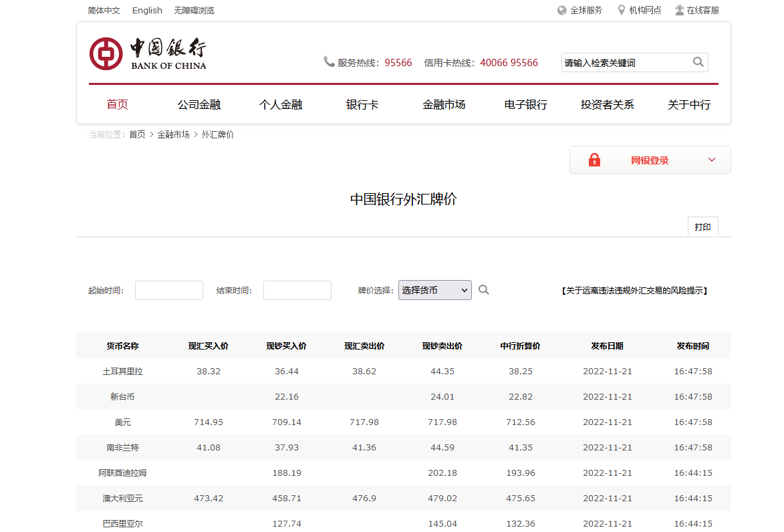The width and height of the screenshot is (784, 532).
Task: Select the 新台币 currency name cell
Action: click(x=122, y=397)
